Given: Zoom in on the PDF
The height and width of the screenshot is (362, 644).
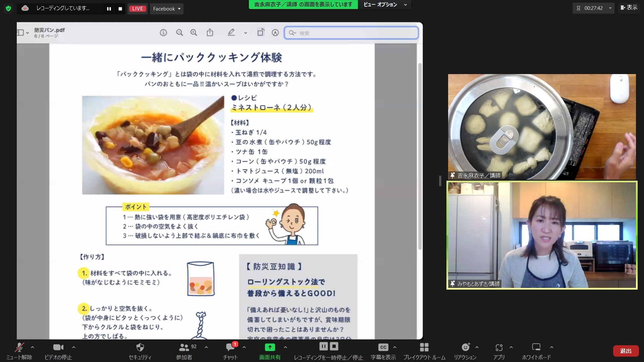Looking at the screenshot, I should [x=194, y=33].
